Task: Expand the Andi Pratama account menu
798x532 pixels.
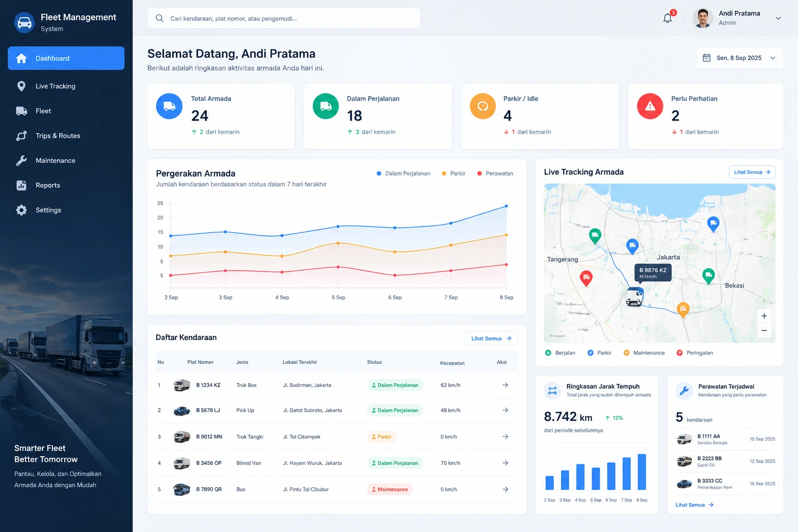Action: (x=778, y=18)
